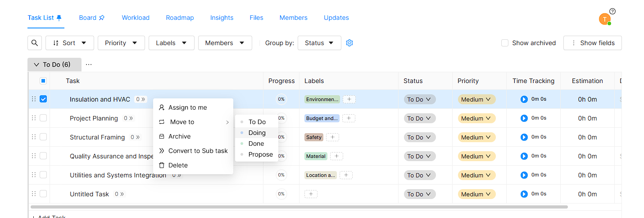The height and width of the screenshot is (218, 644).
Task: Select Delete from the context menu
Action: click(178, 165)
